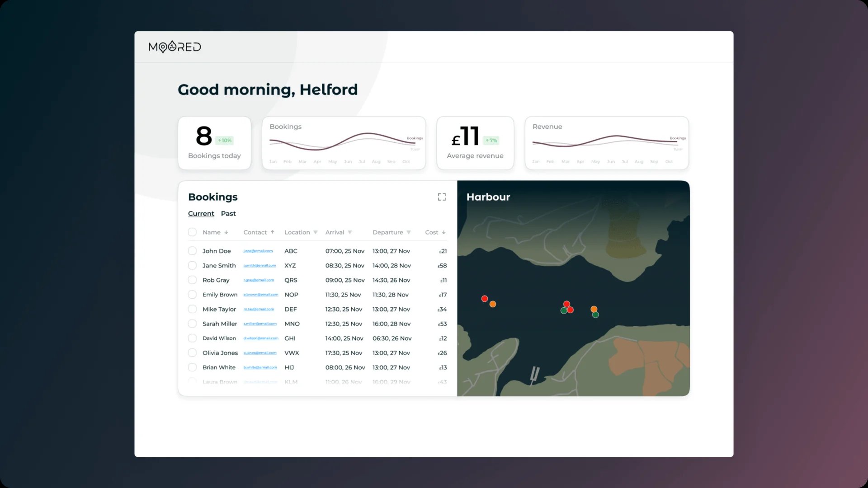The image size is (868, 488).
Task: Expand the bookings table to fullscreen
Action: (x=442, y=197)
